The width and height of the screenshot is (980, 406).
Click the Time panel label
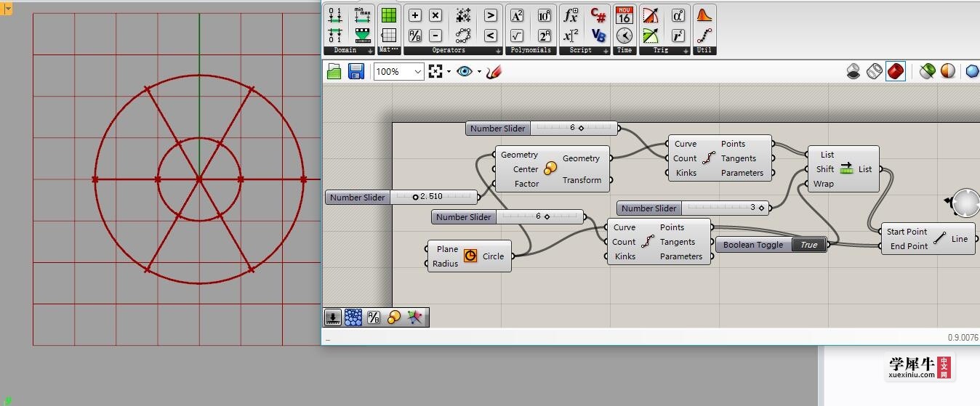coord(624,50)
